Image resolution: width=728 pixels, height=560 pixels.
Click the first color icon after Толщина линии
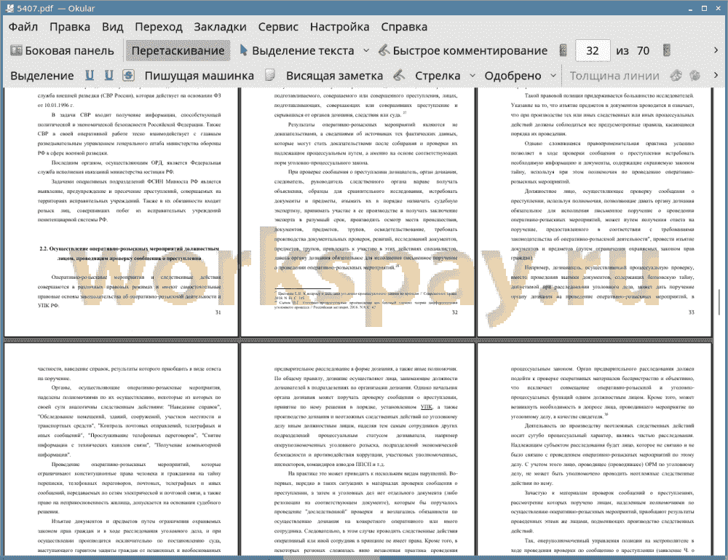(676, 75)
